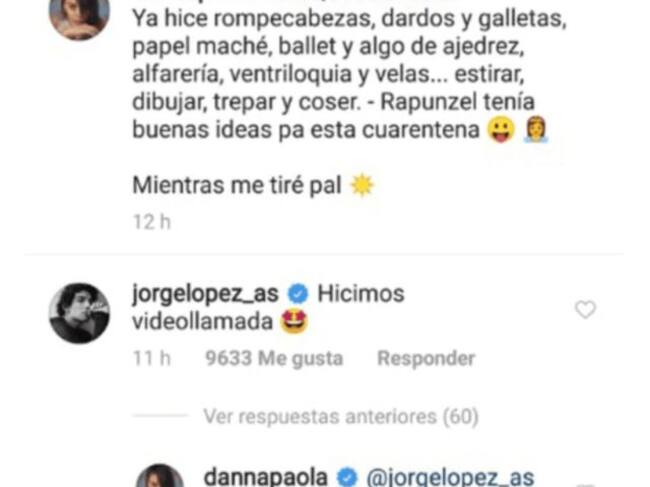Open the top commenter's profile picture
The height and width of the screenshot is (487, 650).
(x=80, y=17)
